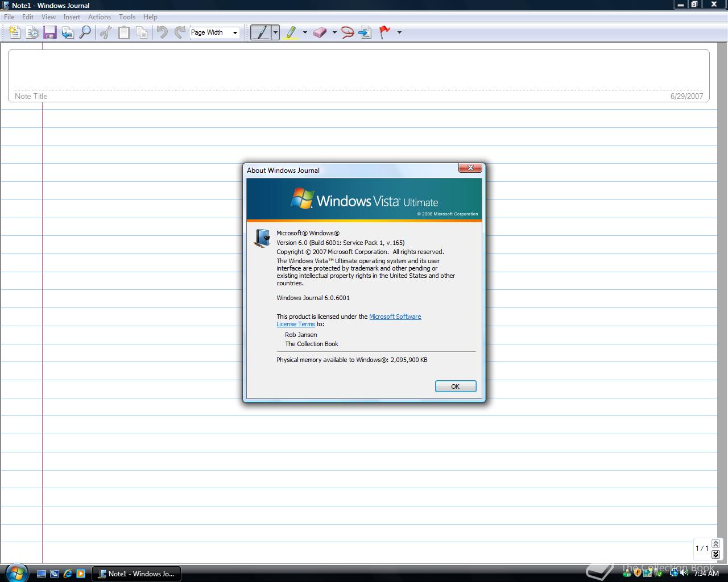Click Note1 - Windows Journal taskbar button
The width and height of the screenshot is (728, 582).
(136, 573)
